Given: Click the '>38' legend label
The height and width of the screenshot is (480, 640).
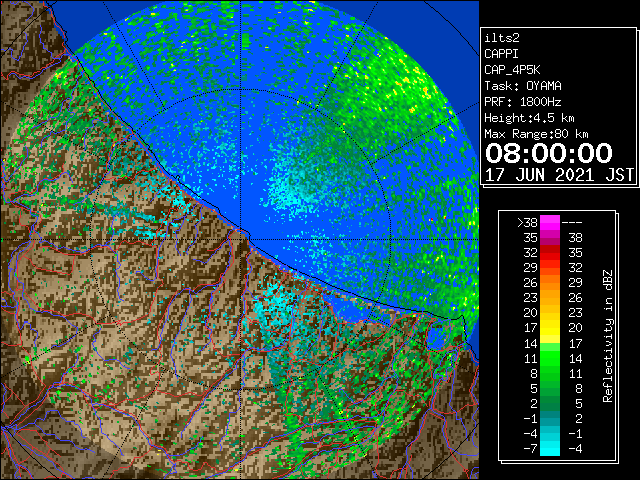Looking at the screenshot, I should tap(527, 223).
